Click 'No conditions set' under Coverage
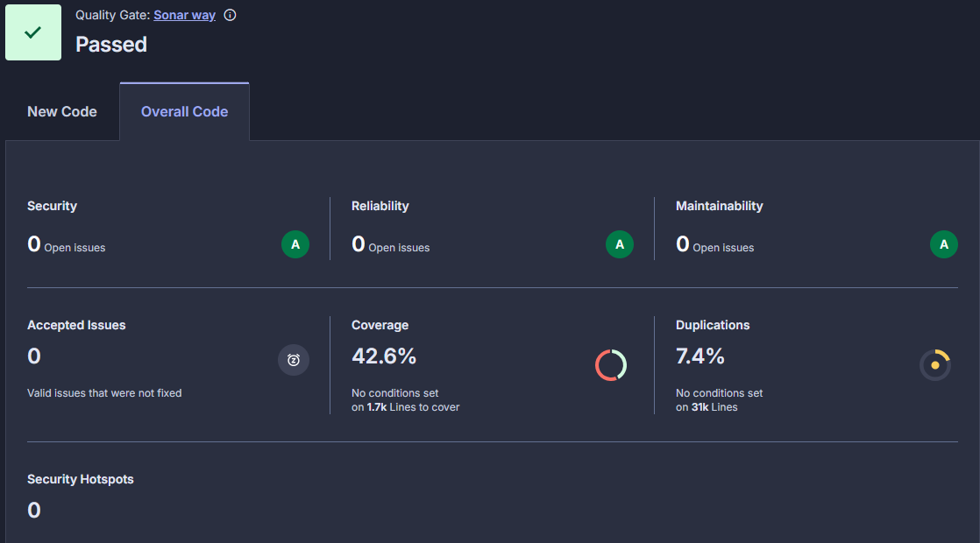 pyautogui.click(x=395, y=393)
